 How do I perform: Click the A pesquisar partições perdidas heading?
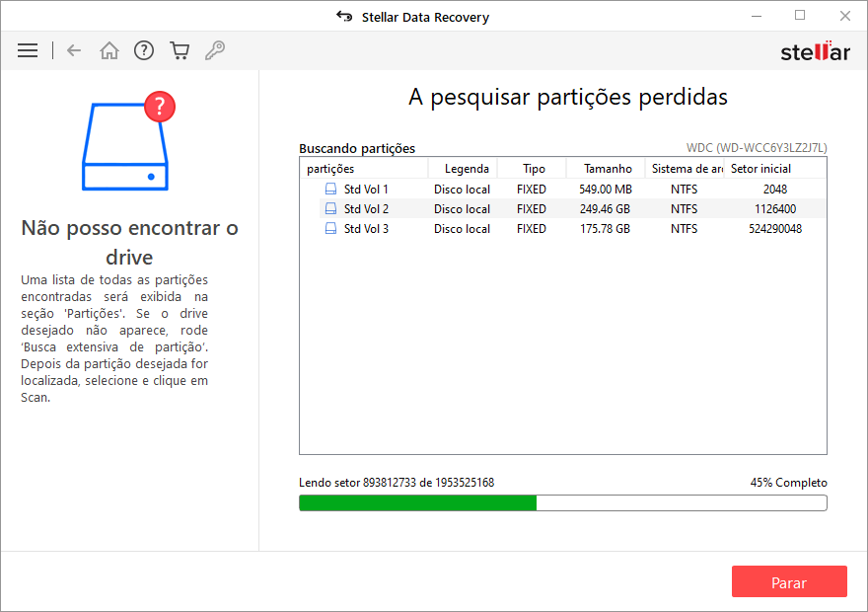(568, 98)
